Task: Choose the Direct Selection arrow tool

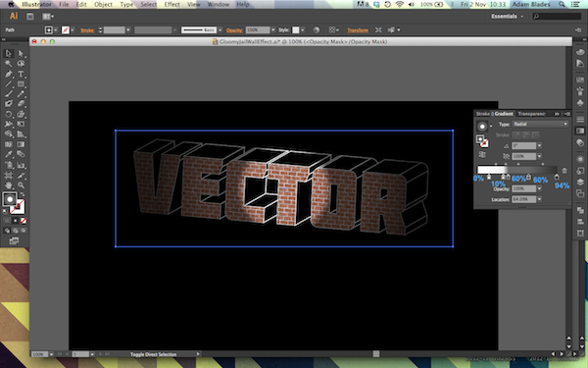Action: point(21,54)
